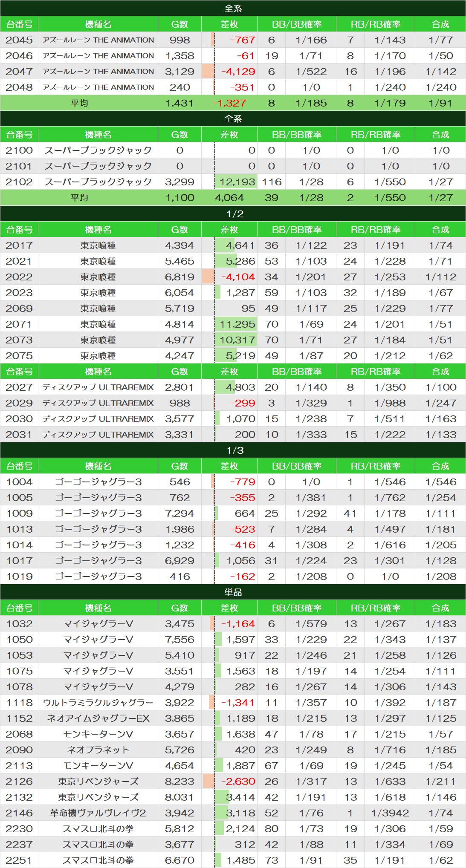Screen dimensions: 466x868
Task: Select difference 10,317 for machine 2073
Action: pos(237,340)
